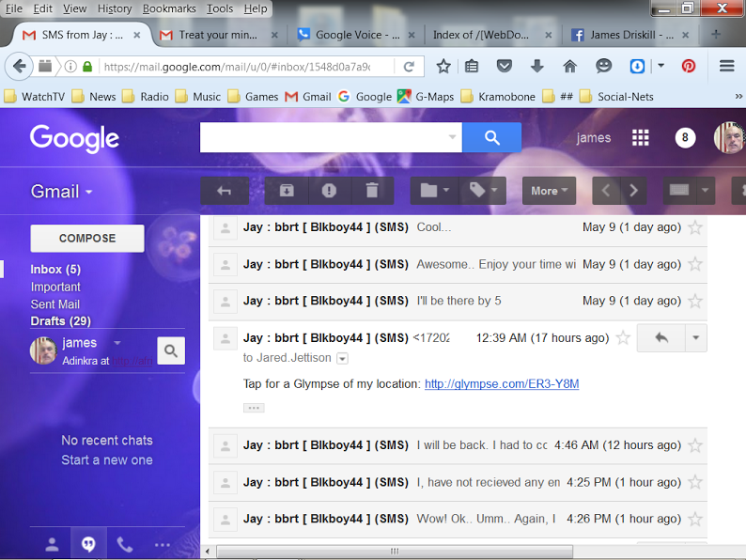Image resolution: width=746 pixels, height=560 pixels.
Task: Open the Sent Mail folder
Action: click(55, 304)
